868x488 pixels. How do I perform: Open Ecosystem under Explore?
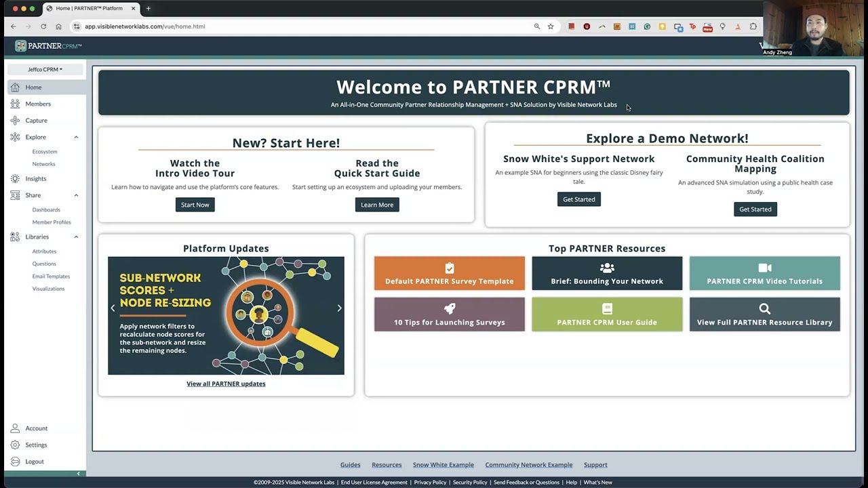(x=45, y=152)
